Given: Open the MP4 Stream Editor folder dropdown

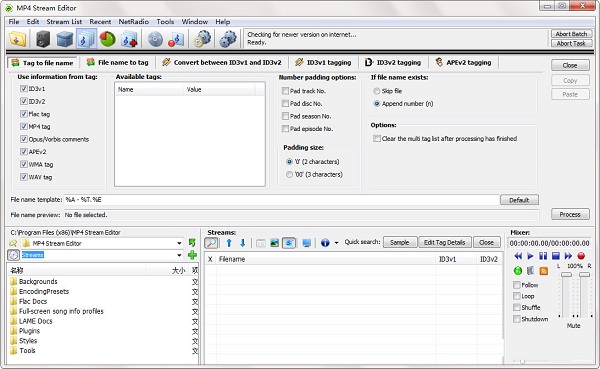Looking at the screenshot, I should pyautogui.click(x=179, y=243).
